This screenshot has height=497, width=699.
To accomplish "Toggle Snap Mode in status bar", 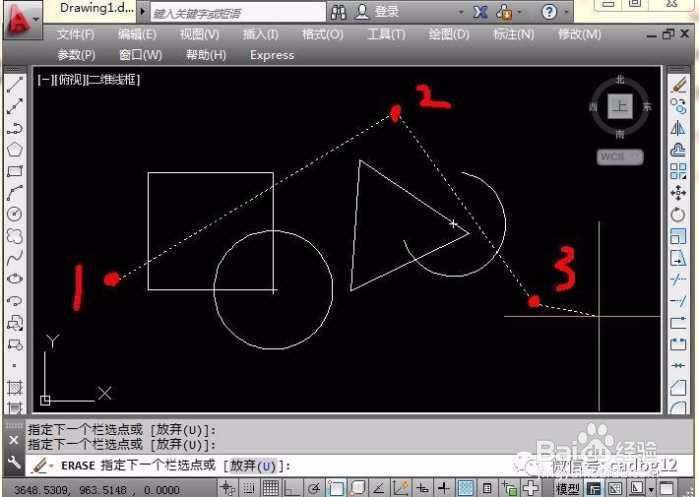I will pyautogui.click(x=249, y=488).
